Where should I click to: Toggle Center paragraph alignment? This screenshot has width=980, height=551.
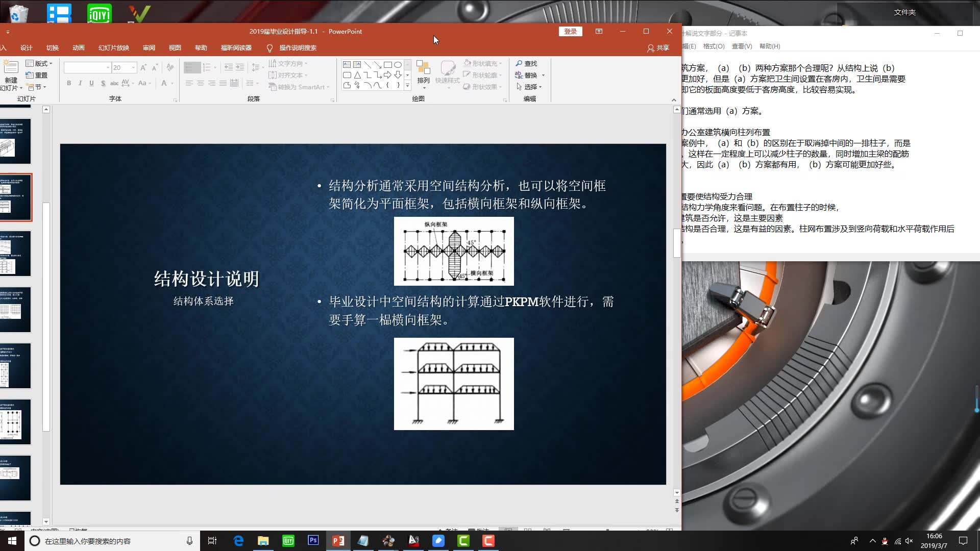click(201, 83)
